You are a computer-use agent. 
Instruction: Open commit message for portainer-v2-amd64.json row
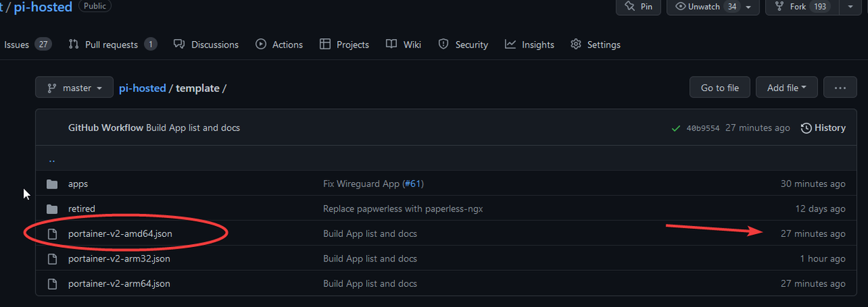pyautogui.click(x=370, y=233)
